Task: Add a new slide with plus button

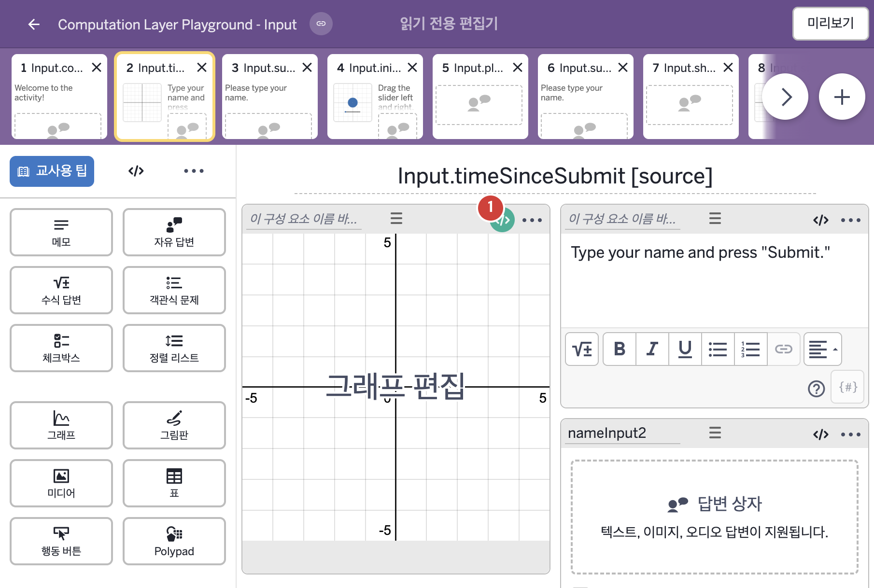Action: (842, 97)
